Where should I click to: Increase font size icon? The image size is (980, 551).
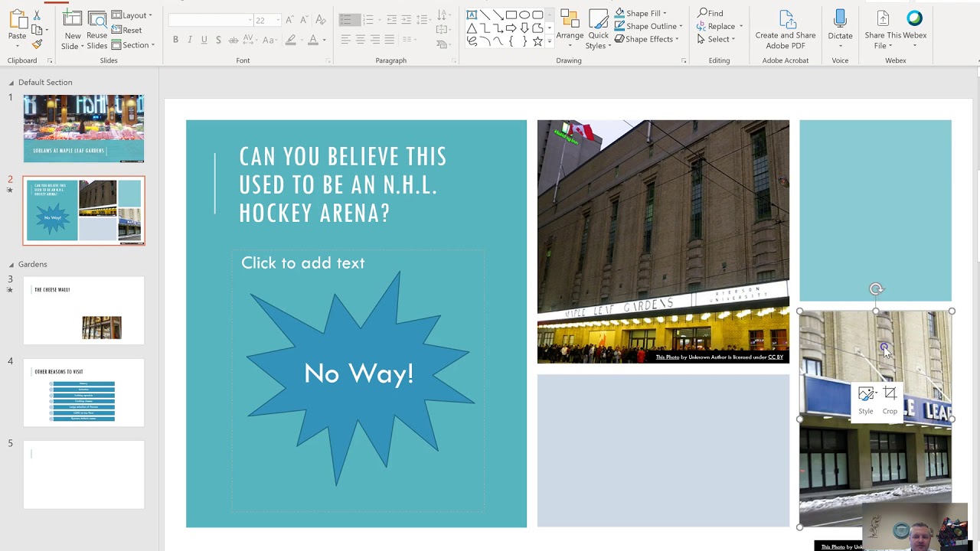click(x=289, y=20)
